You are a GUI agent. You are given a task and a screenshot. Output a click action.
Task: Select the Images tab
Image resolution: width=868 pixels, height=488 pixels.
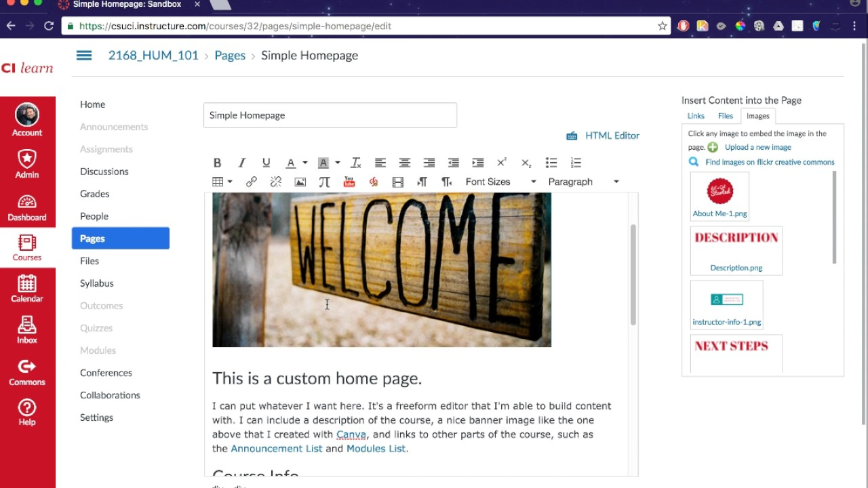[758, 116]
